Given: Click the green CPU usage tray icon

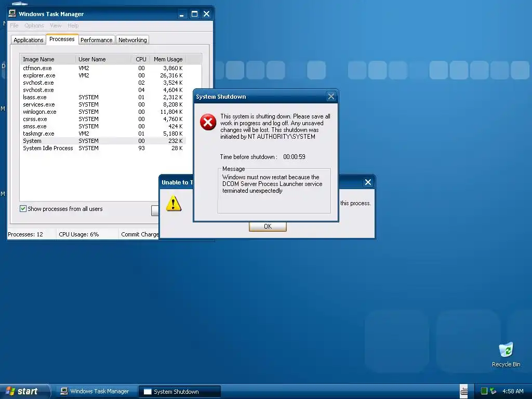Looking at the screenshot, I should click(484, 391).
